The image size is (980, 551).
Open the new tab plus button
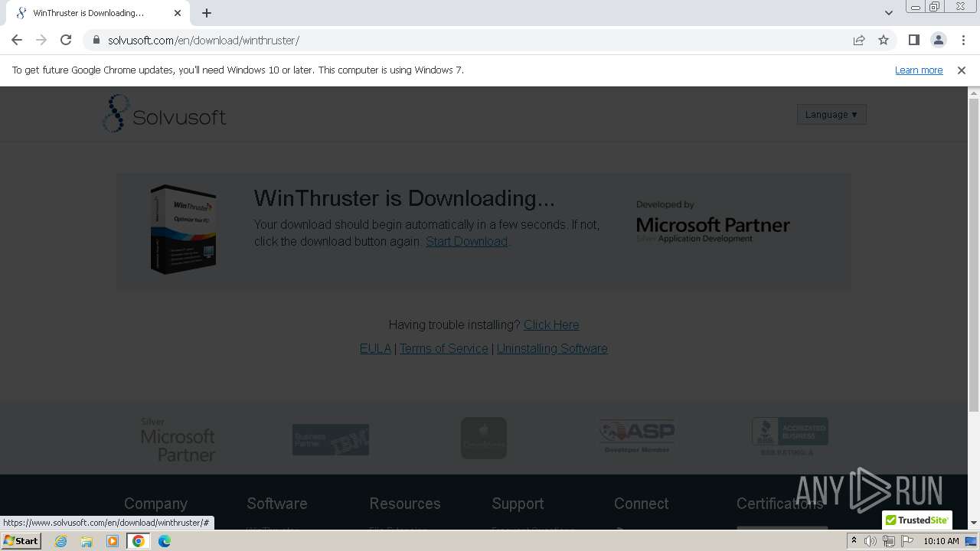click(207, 13)
